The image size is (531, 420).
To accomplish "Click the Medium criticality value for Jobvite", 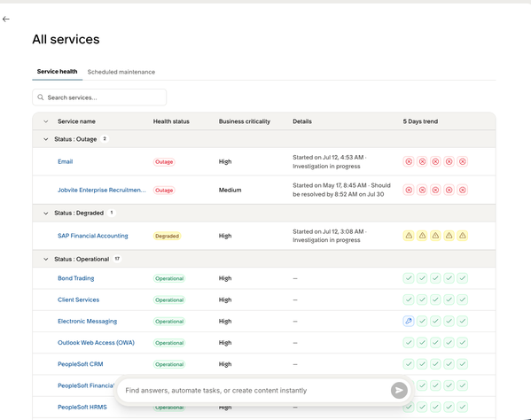I will coord(230,191).
